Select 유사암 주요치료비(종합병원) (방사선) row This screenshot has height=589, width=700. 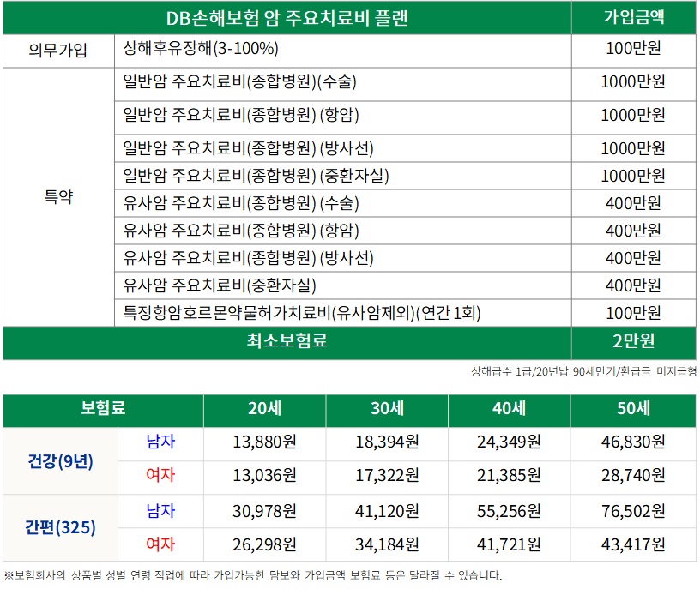click(x=249, y=258)
